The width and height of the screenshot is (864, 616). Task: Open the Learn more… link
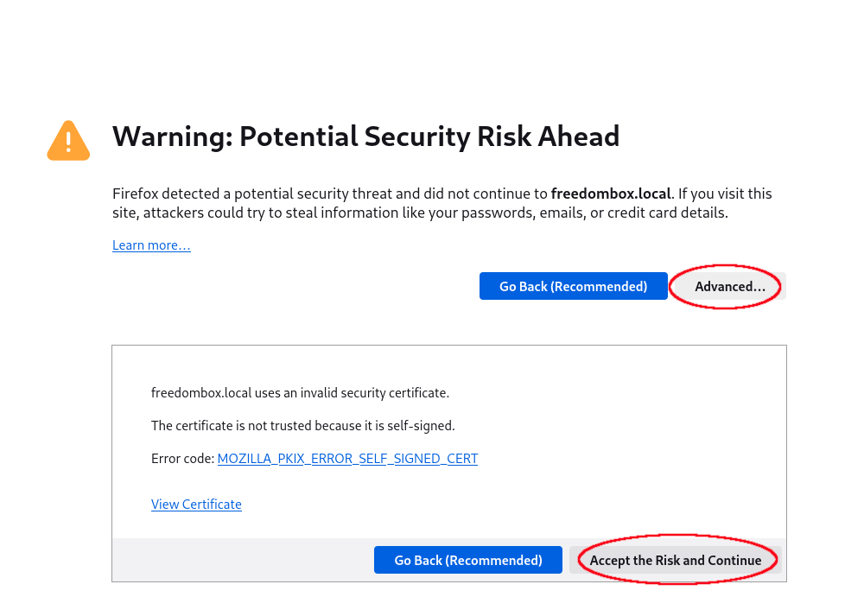tap(151, 245)
